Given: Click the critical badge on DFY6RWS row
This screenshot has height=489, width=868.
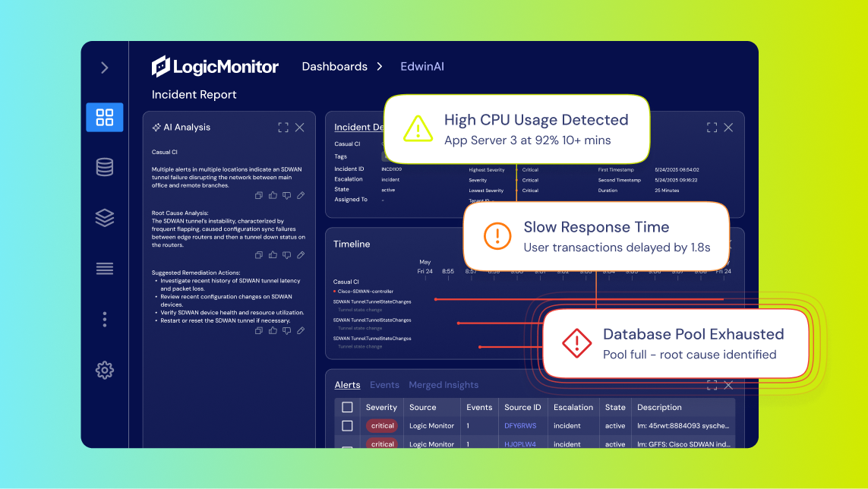Looking at the screenshot, I should click(382, 426).
